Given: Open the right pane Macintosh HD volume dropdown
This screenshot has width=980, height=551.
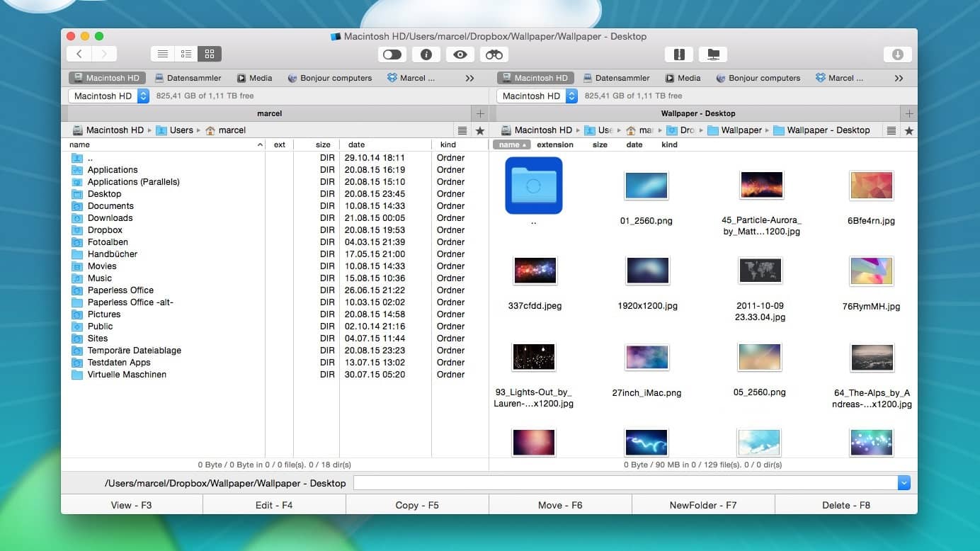Looking at the screenshot, I should pyautogui.click(x=537, y=96).
